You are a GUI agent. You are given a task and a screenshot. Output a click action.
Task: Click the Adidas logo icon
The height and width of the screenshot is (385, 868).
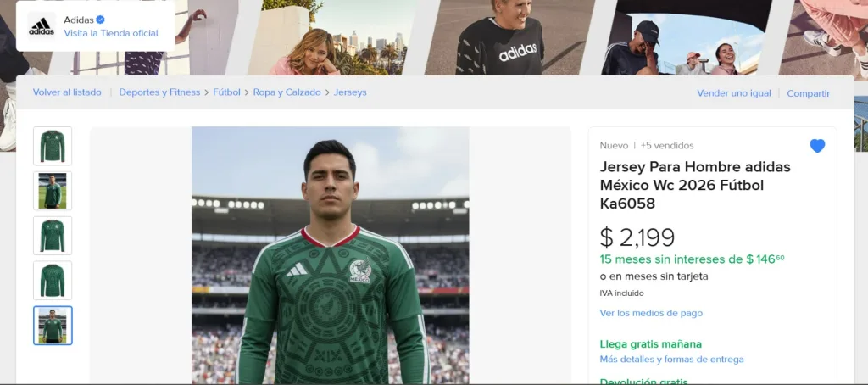42,25
